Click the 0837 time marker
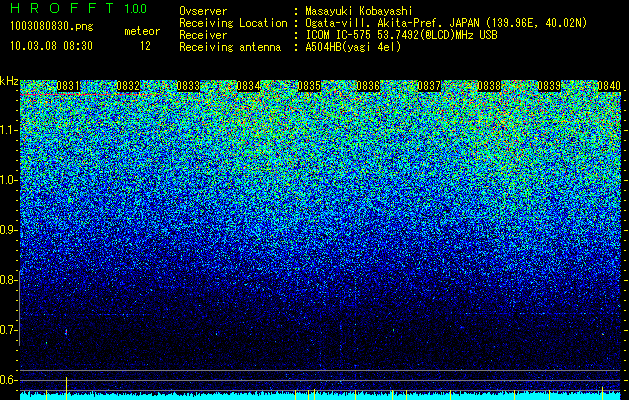 [429, 86]
